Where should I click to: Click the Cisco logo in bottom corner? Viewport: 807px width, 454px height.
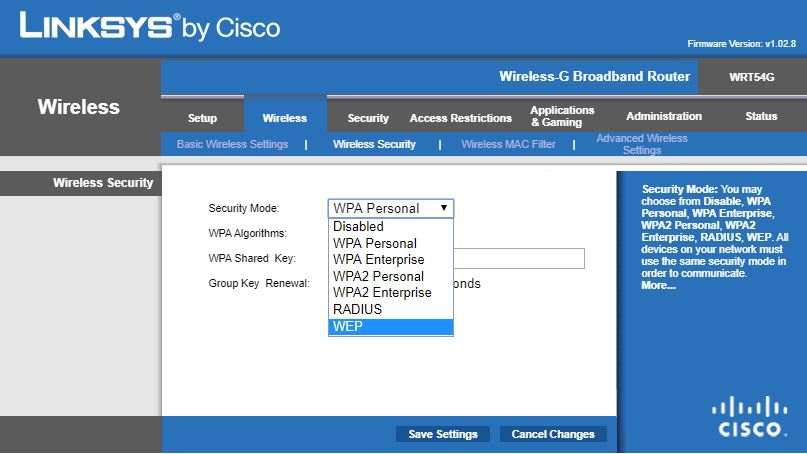pos(749,416)
